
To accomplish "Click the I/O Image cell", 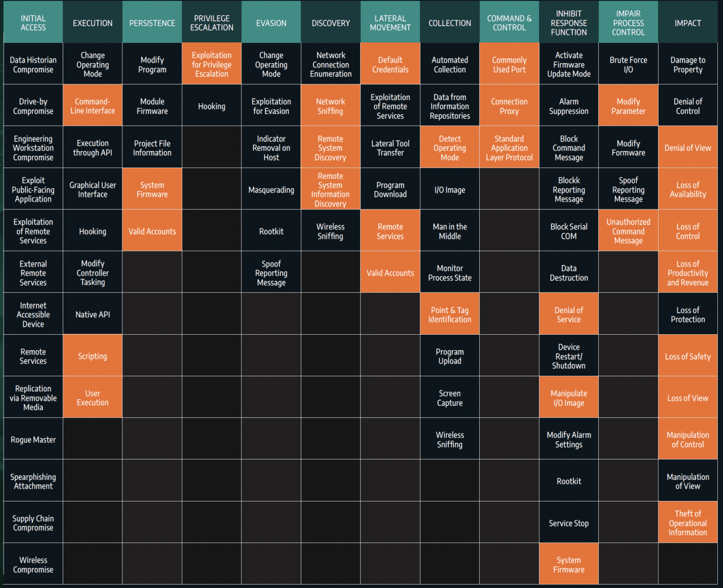I will [x=450, y=189].
